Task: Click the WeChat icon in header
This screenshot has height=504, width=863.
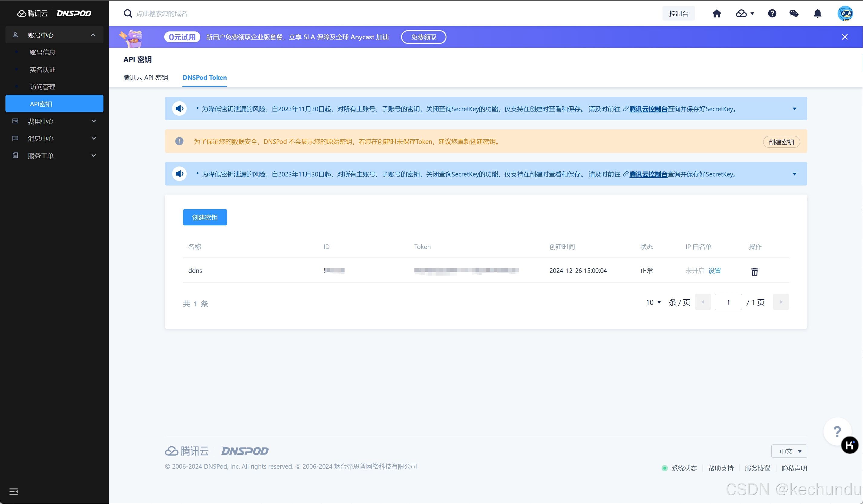Action: coord(794,14)
